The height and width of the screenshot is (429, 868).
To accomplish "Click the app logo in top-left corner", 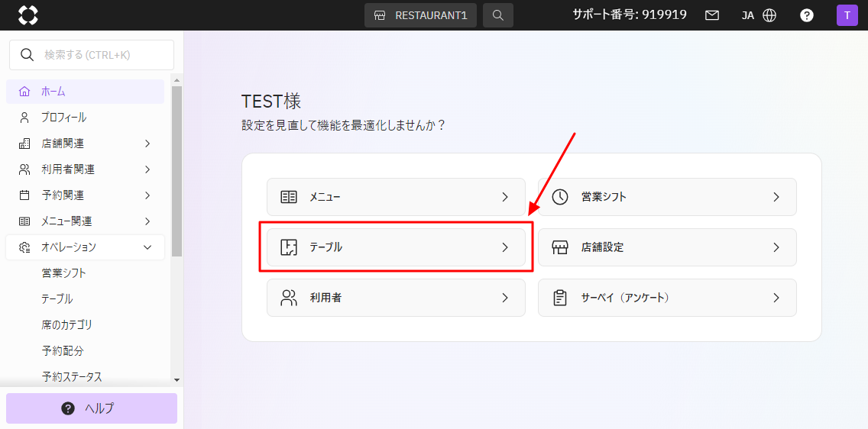I will click(28, 15).
